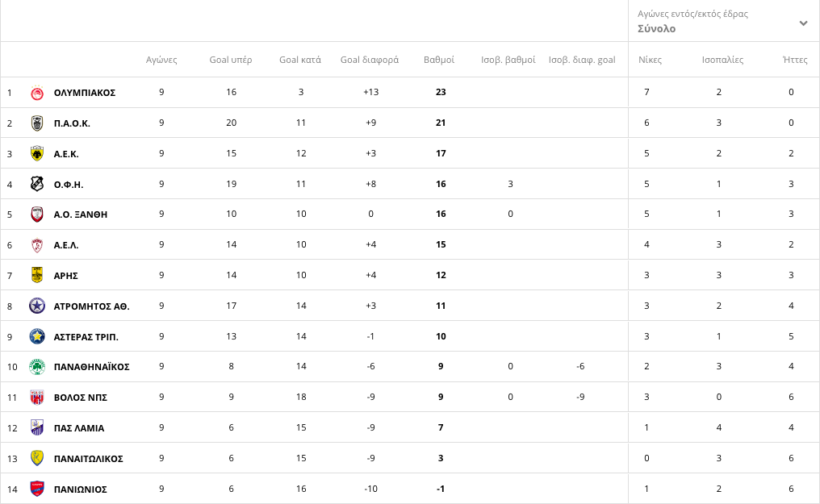Select the Goal διαφορά column header
The width and height of the screenshot is (820, 504).
(x=369, y=60)
